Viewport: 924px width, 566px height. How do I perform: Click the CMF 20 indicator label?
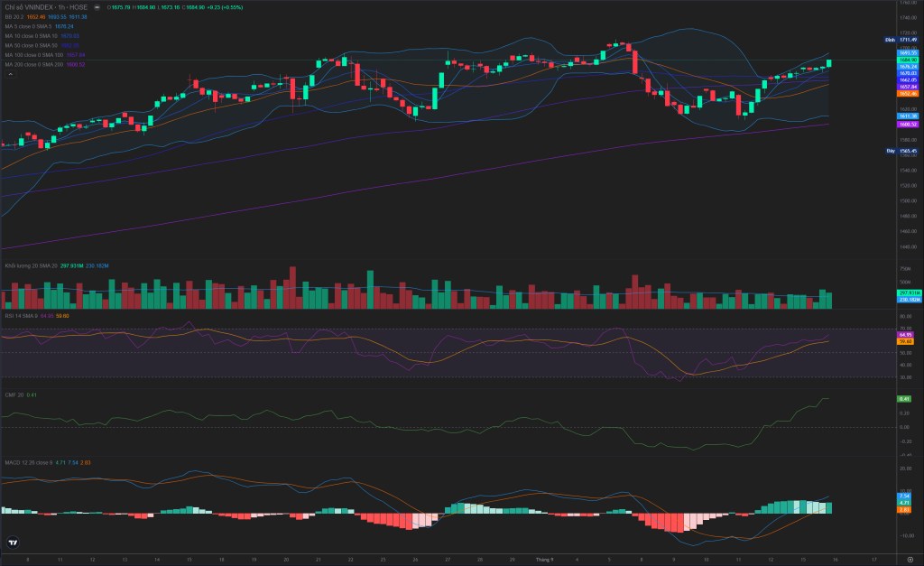(14, 395)
